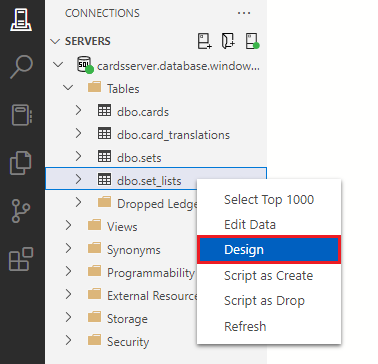The height and width of the screenshot is (364, 378).
Task: Select the dbo.set_lists table name
Action: click(149, 181)
